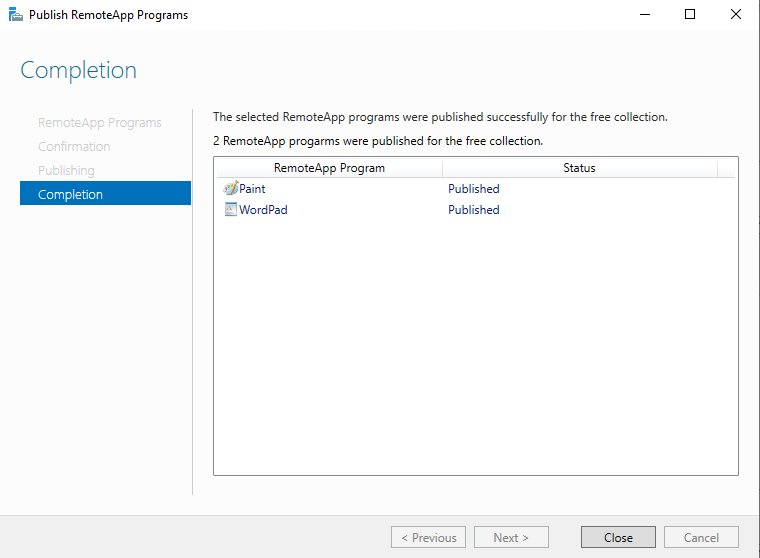Select the RemoteApp Programs step in sidebar
This screenshot has width=760, height=558.
tap(100, 123)
